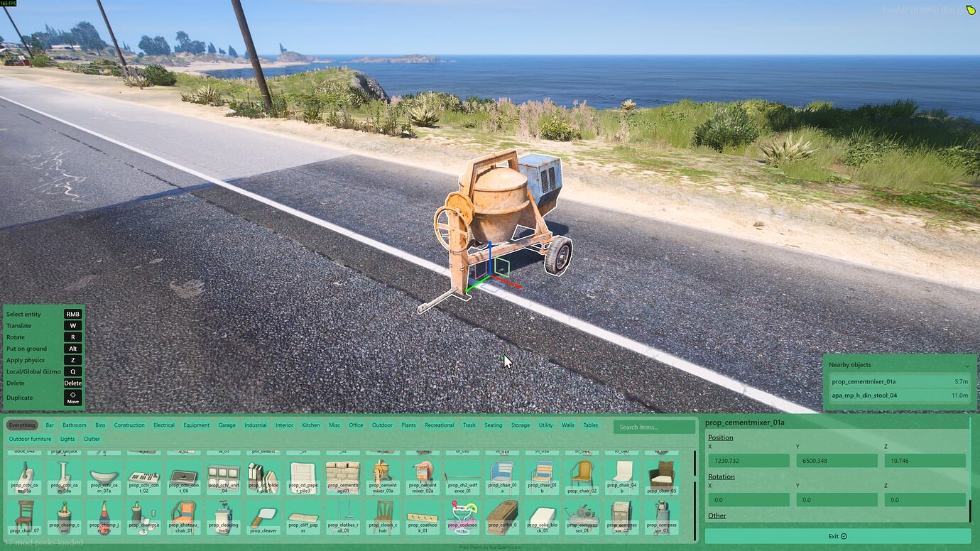Open the Seating category tab
Image resolution: width=980 pixels, height=551 pixels.
(x=493, y=425)
